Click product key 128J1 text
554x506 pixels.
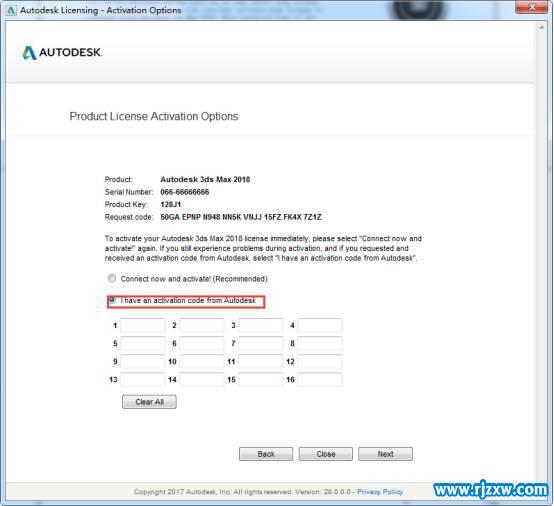tap(171, 204)
